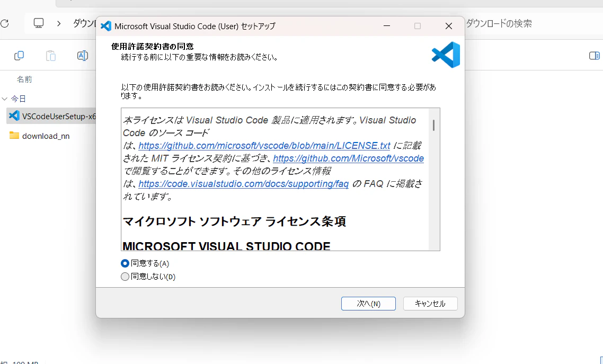Expand the breadcrumb chevron after PC icon
603x364 pixels.
[59, 23]
